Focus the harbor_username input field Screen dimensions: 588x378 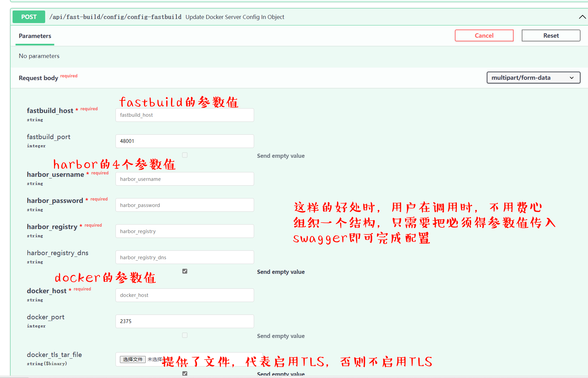point(185,179)
